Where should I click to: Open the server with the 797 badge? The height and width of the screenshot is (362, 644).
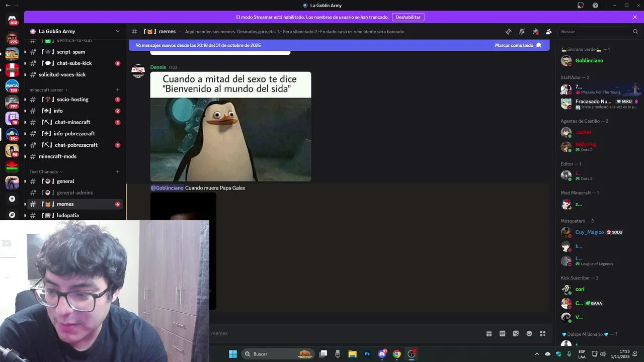point(12,102)
